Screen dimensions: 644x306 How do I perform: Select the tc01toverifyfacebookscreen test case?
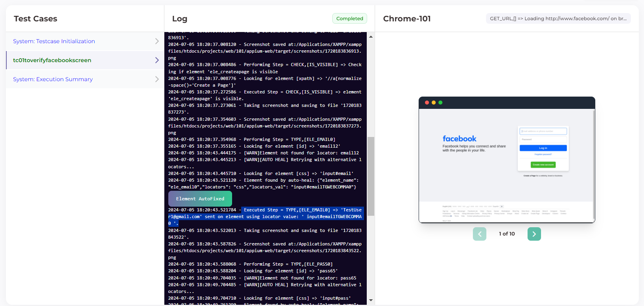click(85, 60)
